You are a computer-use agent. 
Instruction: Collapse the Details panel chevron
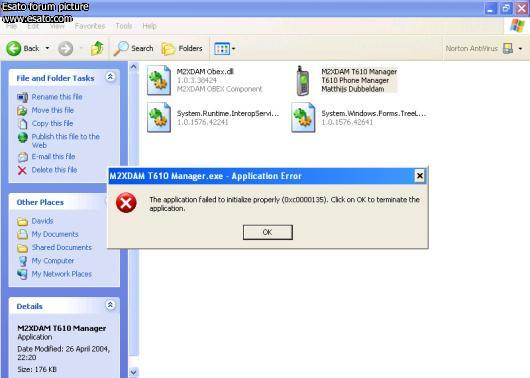(110, 305)
